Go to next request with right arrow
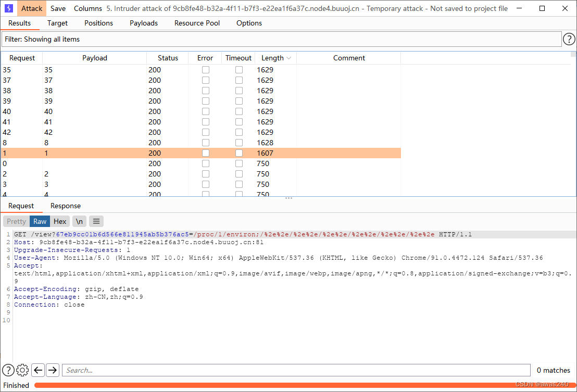Screen dimensions: 577x392 point(52,370)
